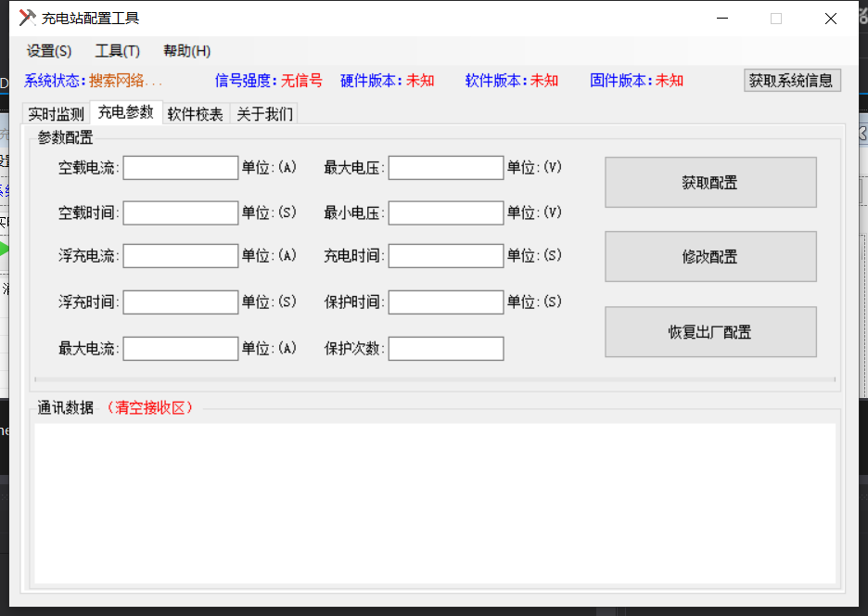Open the 帮助(H) menu

(x=186, y=51)
